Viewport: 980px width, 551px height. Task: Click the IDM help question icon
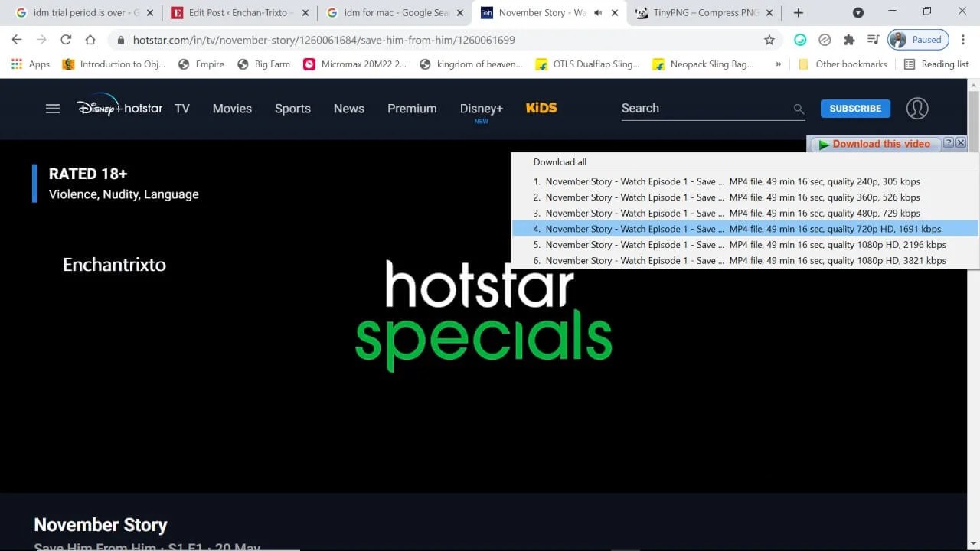tap(949, 143)
